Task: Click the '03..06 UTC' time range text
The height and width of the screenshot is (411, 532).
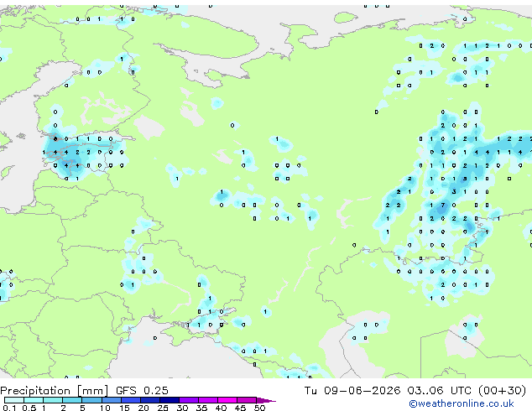Action: click(x=439, y=391)
